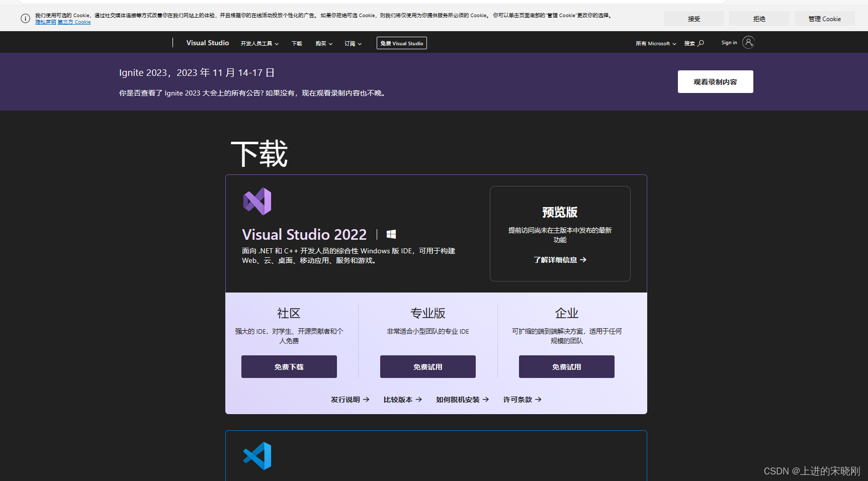Open the 发行说明 link
The image size is (868, 481).
(x=350, y=400)
